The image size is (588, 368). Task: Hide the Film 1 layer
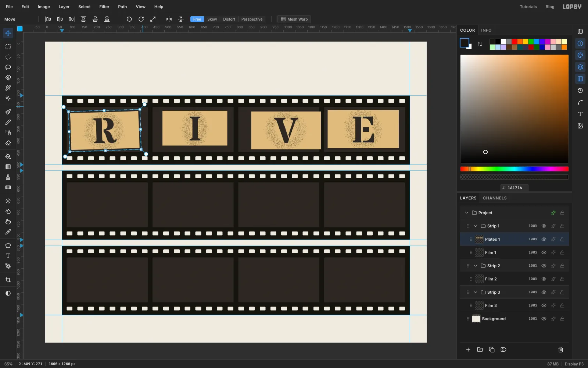pos(544,252)
